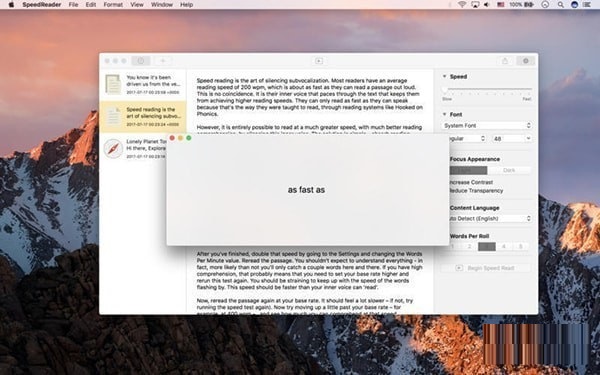Set Words Per Roll to 5

coord(521,246)
